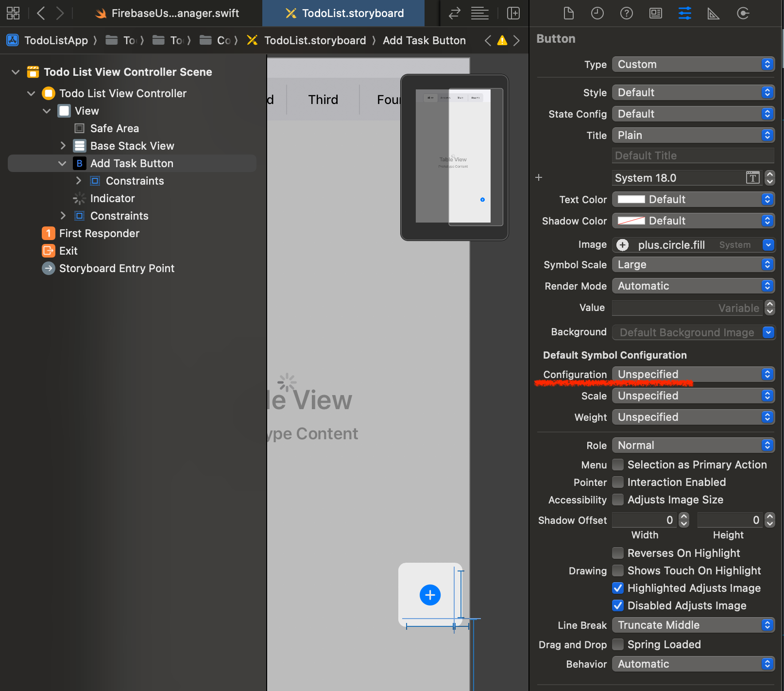Click the plus circle button on canvas
Viewport: 784px width, 691px height.
[430, 595]
